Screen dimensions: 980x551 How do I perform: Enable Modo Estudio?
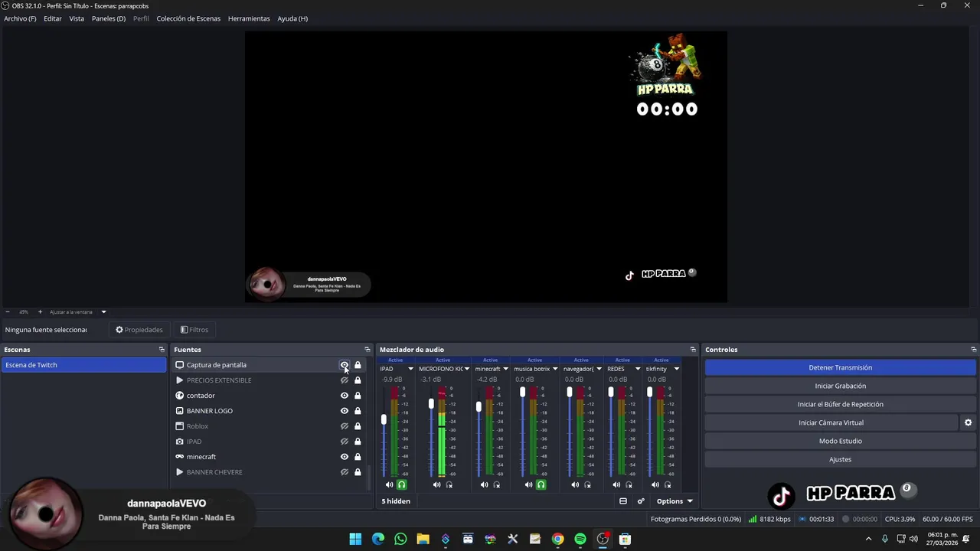pyautogui.click(x=840, y=441)
